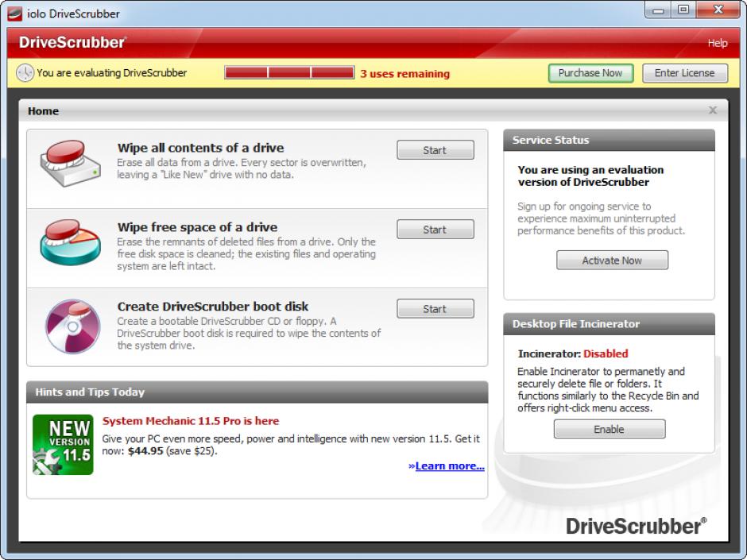Close the iolo DriveScrubber window

718,10
